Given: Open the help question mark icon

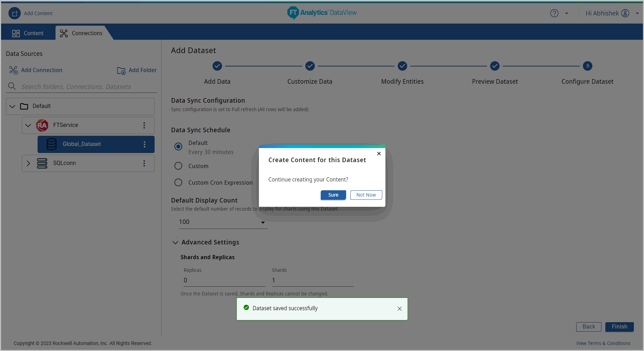Looking at the screenshot, I should [554, 13].
